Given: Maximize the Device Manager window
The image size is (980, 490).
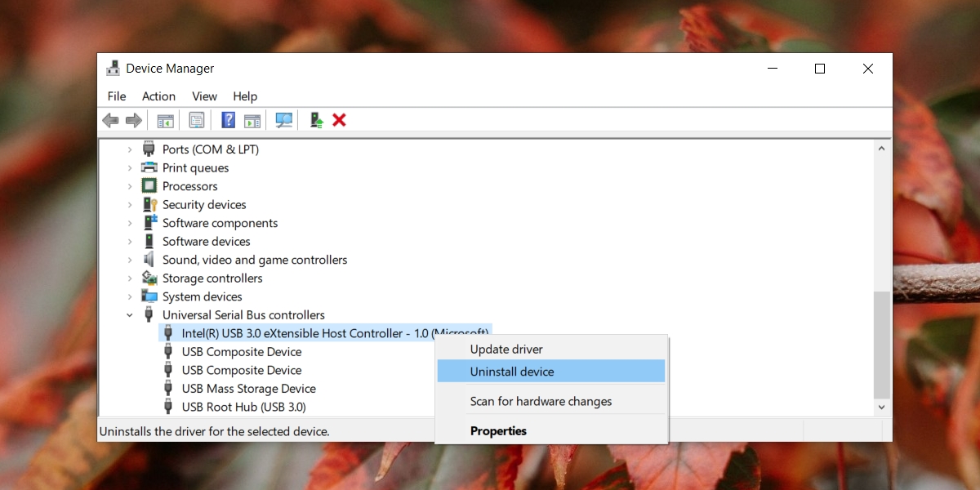Looking at the screenshot, I should [820, 69].
